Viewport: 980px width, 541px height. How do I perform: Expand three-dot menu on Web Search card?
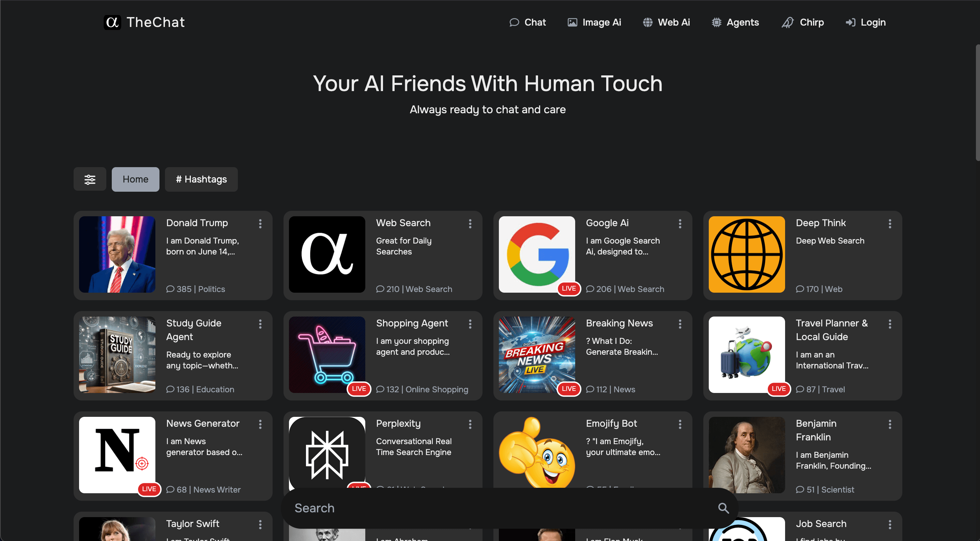pyautogui.click(x=470, y=224)
